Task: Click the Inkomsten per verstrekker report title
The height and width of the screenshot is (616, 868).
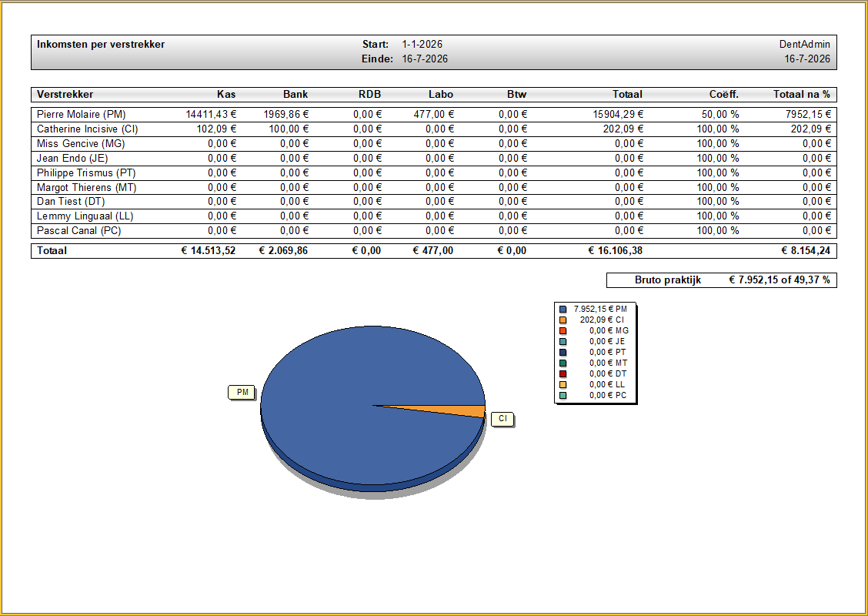Action: (101, 45)
